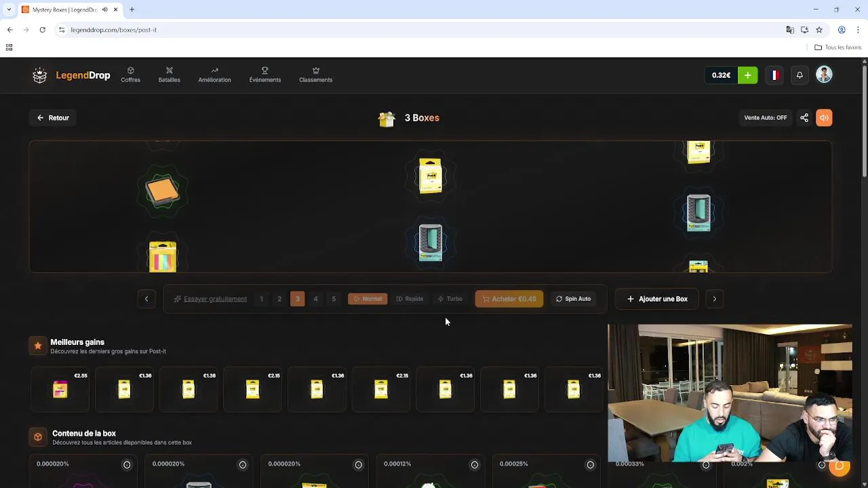
Task: Share this box with the share icon
Action: [804, 118]
